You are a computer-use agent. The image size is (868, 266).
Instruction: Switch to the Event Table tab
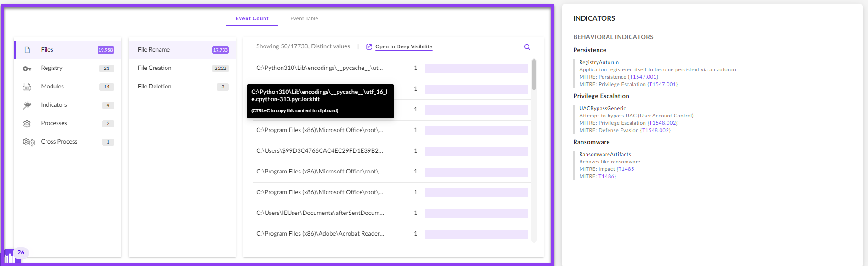[x=304, y=19]
